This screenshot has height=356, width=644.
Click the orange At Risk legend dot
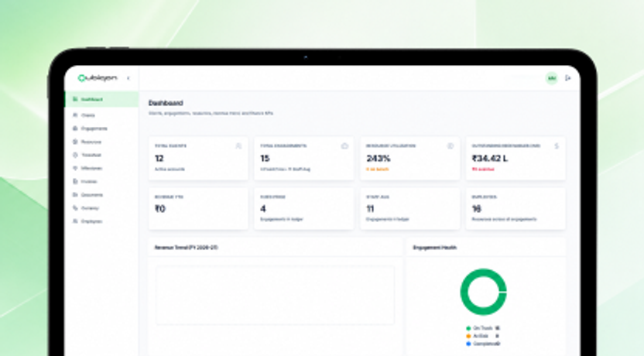(468, 336)
